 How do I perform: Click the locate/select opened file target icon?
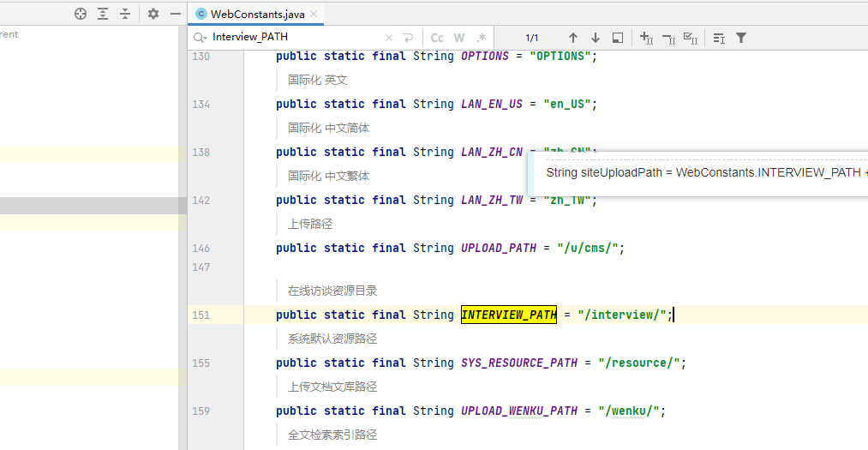pos(81,14)
